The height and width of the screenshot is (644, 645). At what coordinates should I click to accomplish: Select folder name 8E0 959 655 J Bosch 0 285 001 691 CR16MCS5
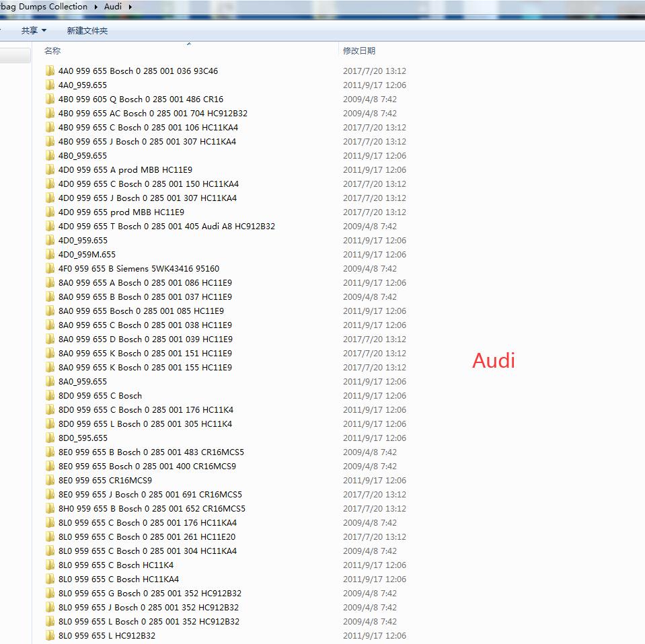click(150, 494)
